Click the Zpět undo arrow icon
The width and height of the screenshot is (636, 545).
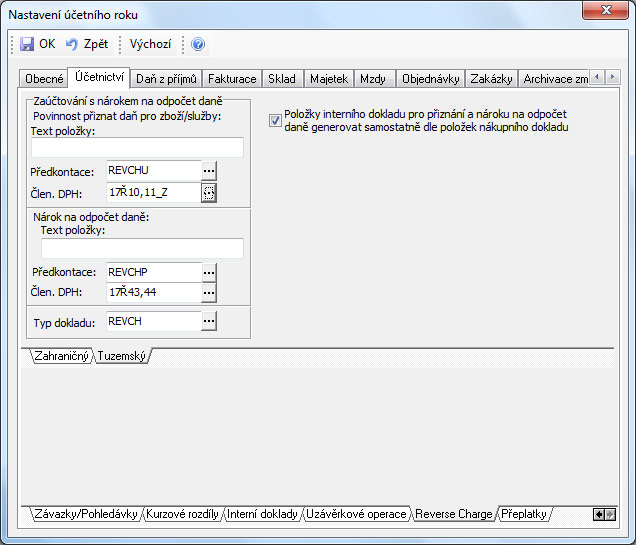point(72,44)
